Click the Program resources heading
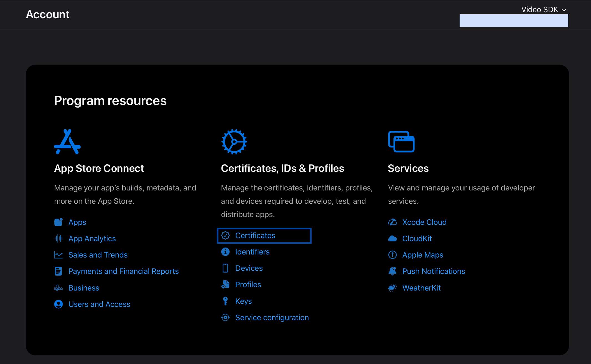Image resolution: width=591 pixels, height=364 pixels. (110, 101)
